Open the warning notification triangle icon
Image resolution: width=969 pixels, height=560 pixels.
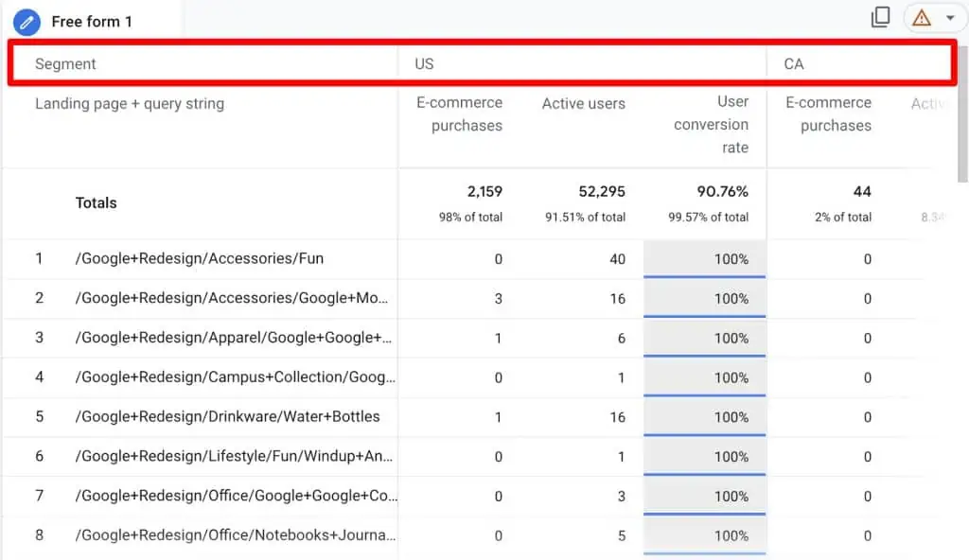pyautogui.click(x=920, y=17)
